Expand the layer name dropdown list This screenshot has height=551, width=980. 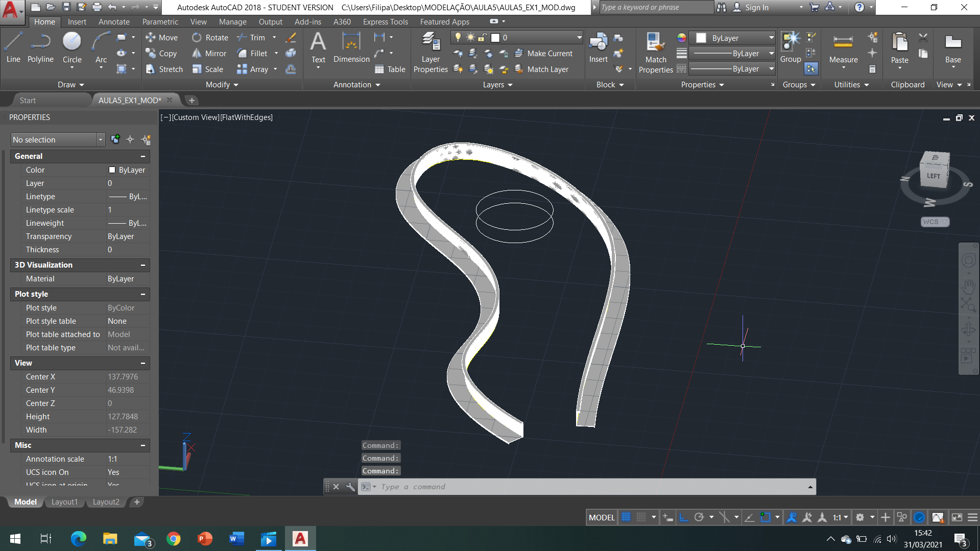(x=579, y=37)
